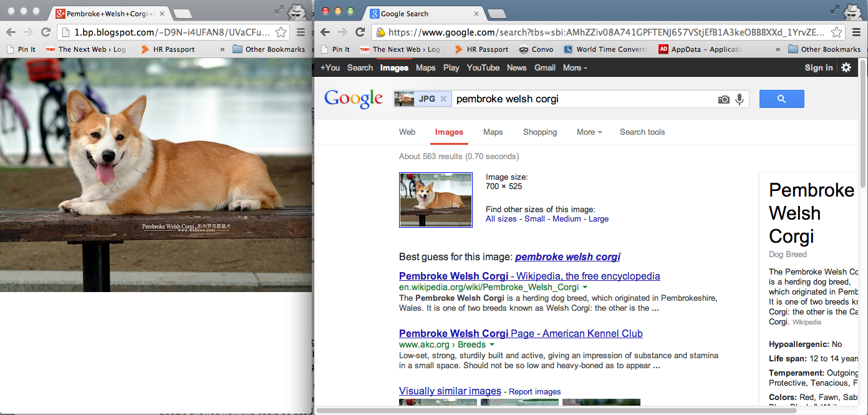Open Gmail from the Google bar
The height and width of the screenshot is (415, 868).
545,67
